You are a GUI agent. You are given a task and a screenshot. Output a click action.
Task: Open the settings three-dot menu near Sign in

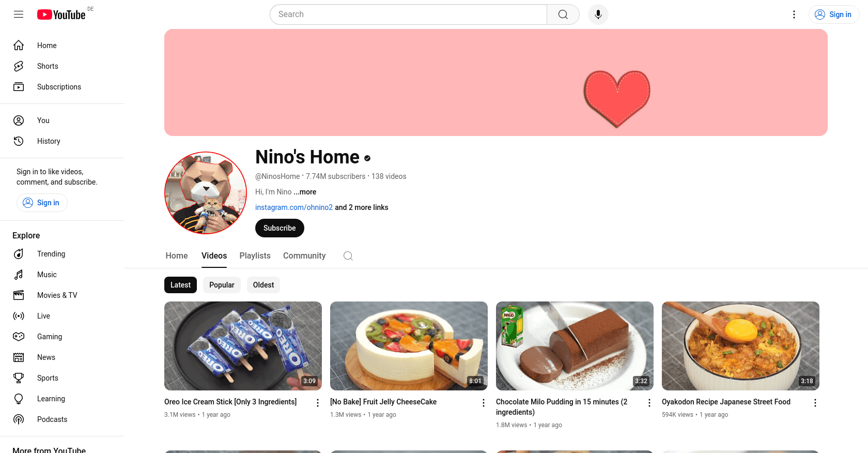794,14
